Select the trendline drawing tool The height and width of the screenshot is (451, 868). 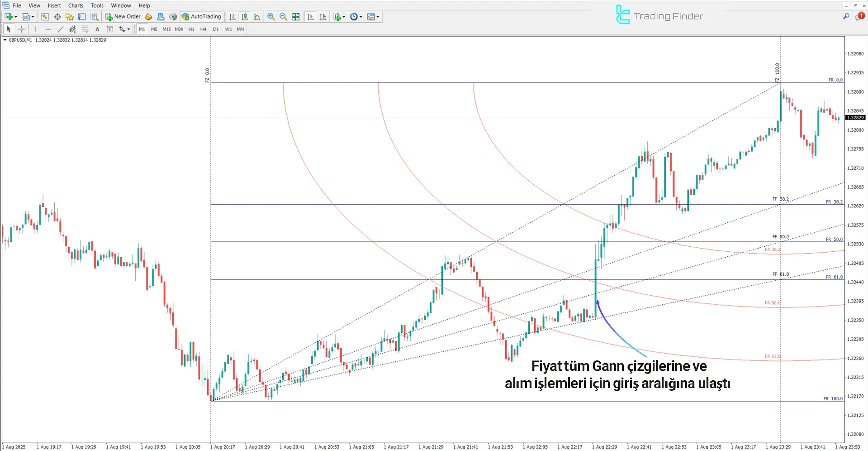(x=60, y=29)
